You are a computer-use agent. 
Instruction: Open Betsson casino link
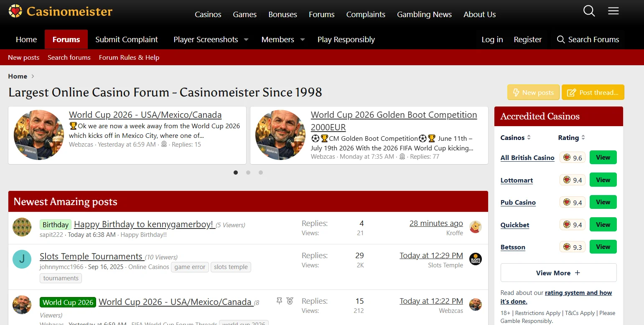(x=513, y=247)
